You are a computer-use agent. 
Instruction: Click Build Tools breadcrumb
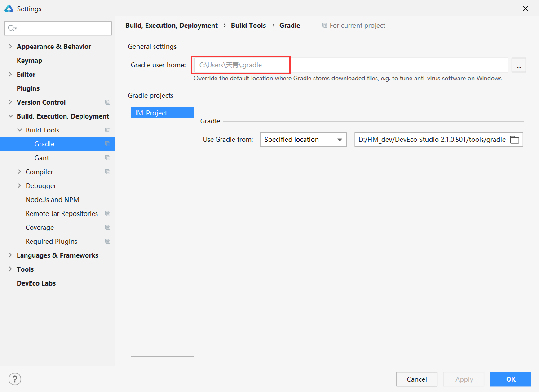tap(248, 26)
